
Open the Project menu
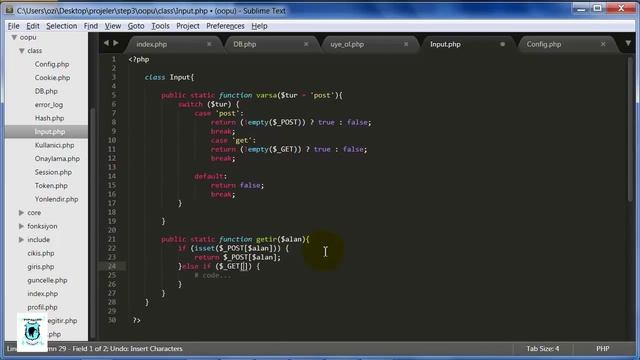click(x=188, y=26)
